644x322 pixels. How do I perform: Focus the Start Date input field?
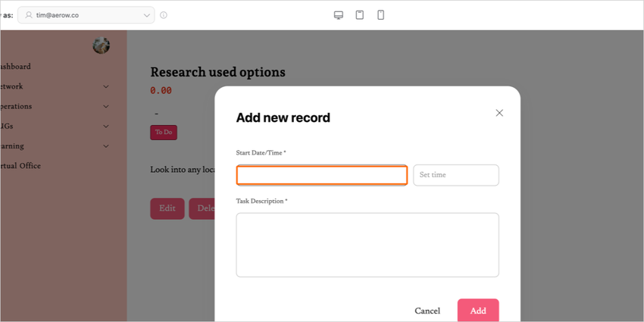[322, 175]
